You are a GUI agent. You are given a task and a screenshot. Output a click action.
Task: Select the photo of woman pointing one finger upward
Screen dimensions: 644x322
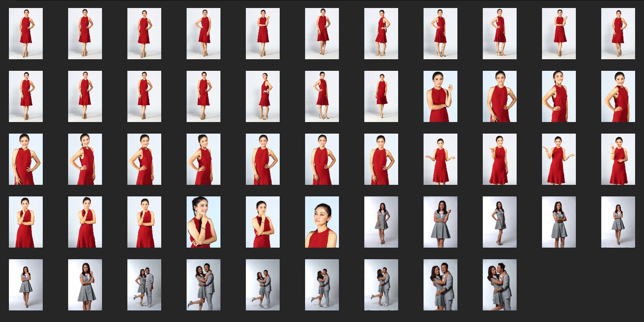coord(618,159)
